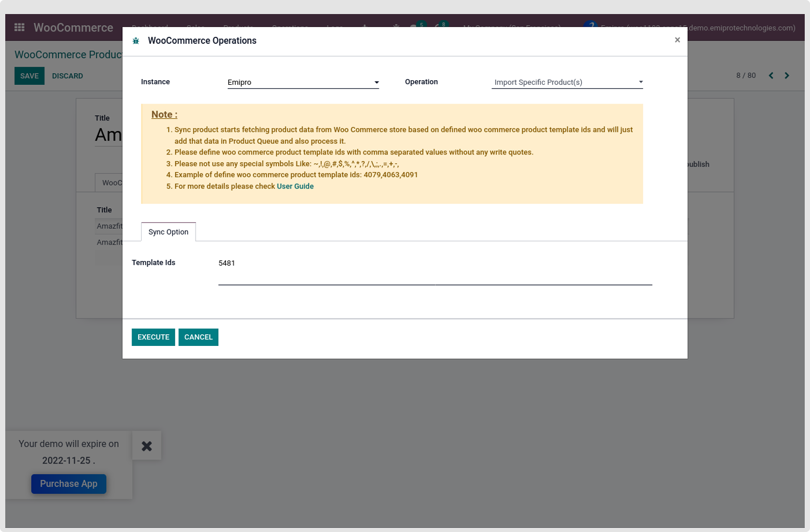
Task: Go to previous record arrow
Action: pos(771,75)
